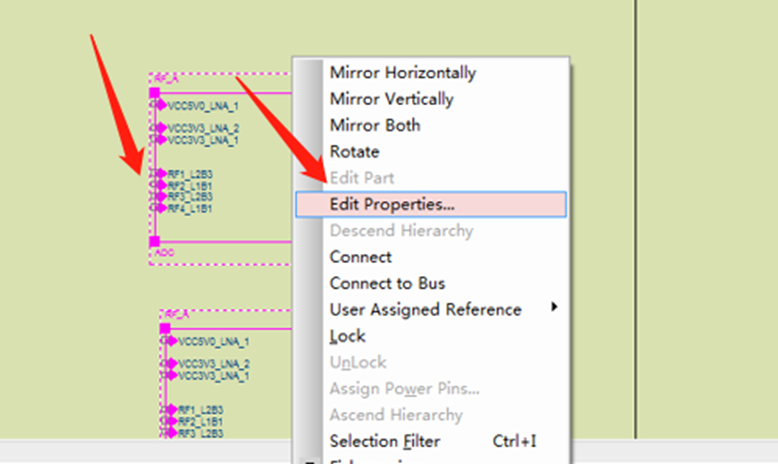Expand the User Assigned Reference submenu arrow
This screenshot has width=778, height=464.
point(554,308)
